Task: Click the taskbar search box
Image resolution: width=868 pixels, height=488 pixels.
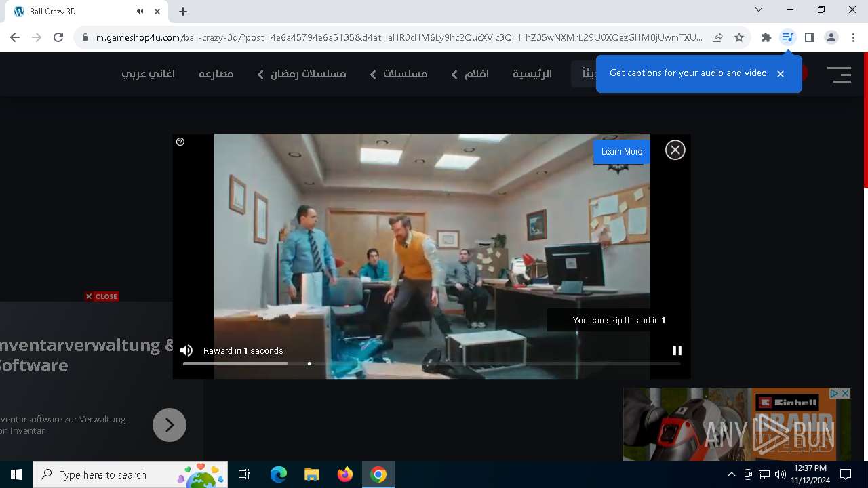Action: tap(130, 474)
